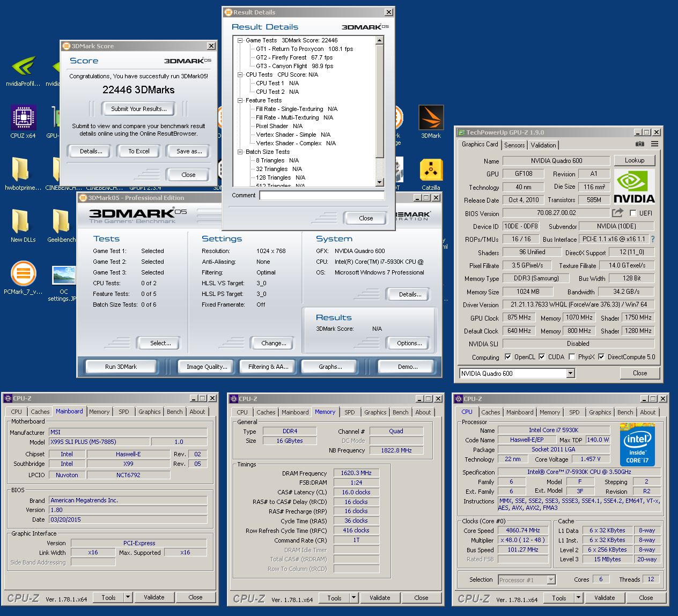Collapse CPU Tests tree node
The image size is (678, 616).
pyautogui.click(x=240, y=75)
